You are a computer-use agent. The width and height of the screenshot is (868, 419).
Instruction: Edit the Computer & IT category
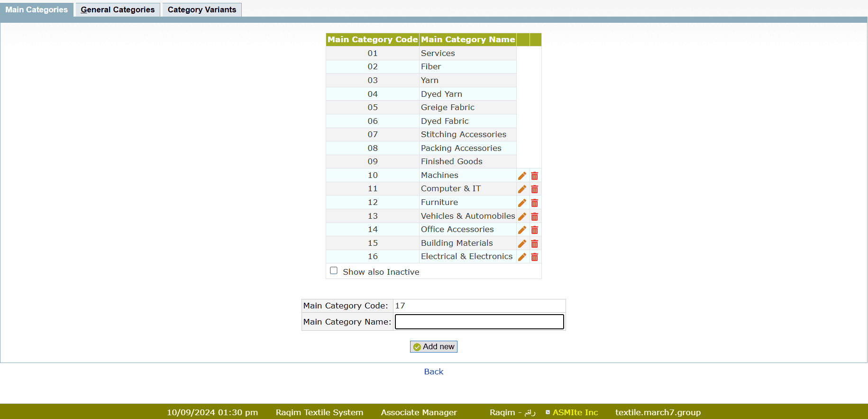[522, 189]
